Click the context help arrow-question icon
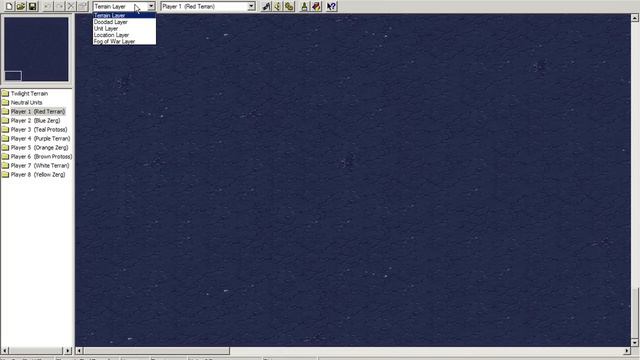 coord(331,6)
